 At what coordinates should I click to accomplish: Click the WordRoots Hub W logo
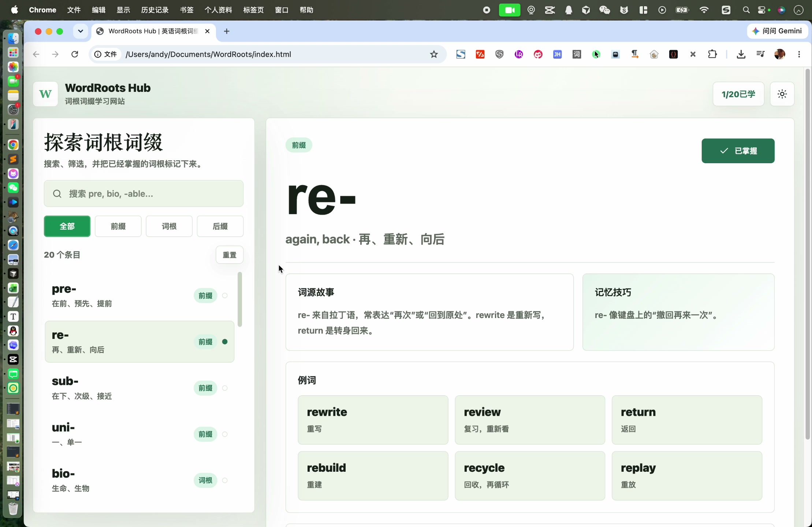click(45, 94)
